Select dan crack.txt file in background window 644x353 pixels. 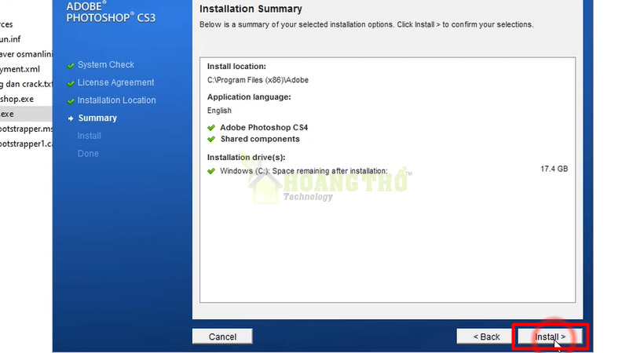tap(26, 84)
